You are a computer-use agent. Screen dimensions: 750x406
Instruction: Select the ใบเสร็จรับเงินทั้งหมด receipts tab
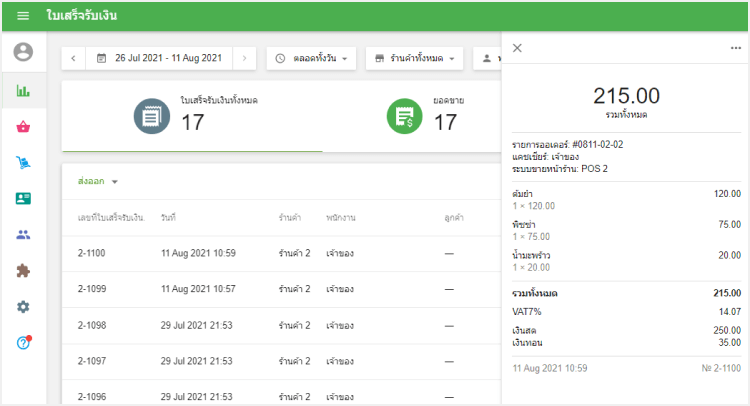(192, 115)
